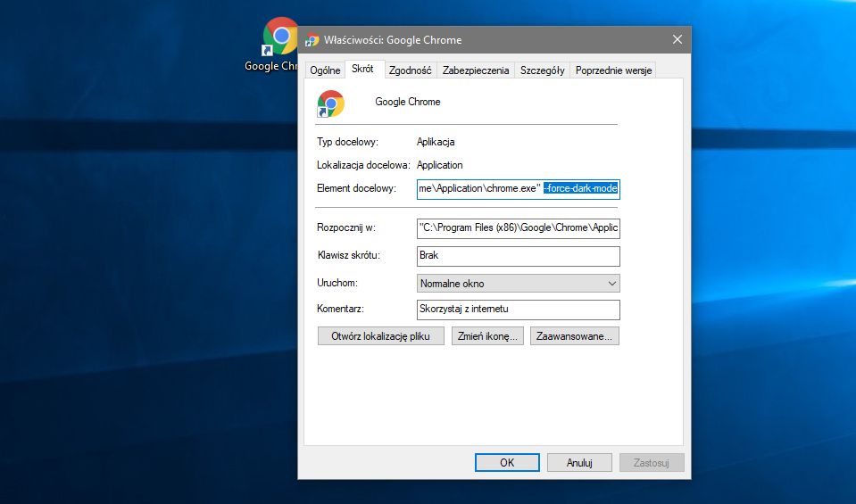
Task: Switch to the Szczegóły tab
Action: click(542, 70)
